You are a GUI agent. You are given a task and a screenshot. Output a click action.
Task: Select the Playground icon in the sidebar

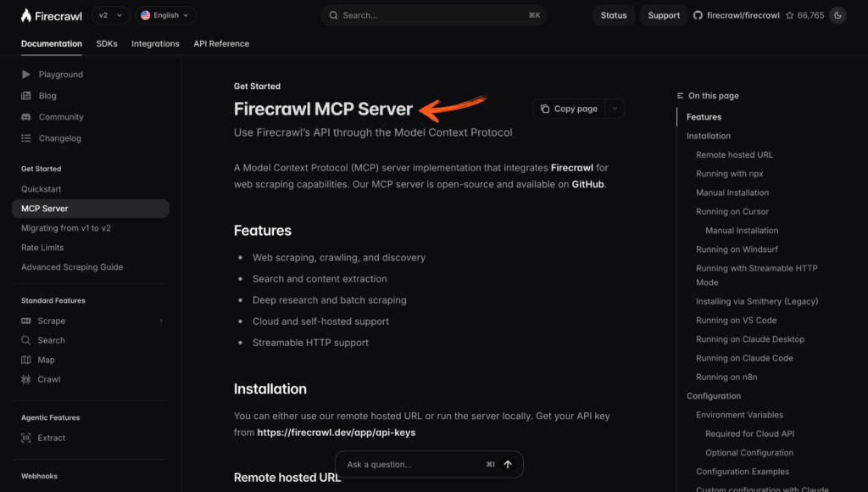coord(26,74)
